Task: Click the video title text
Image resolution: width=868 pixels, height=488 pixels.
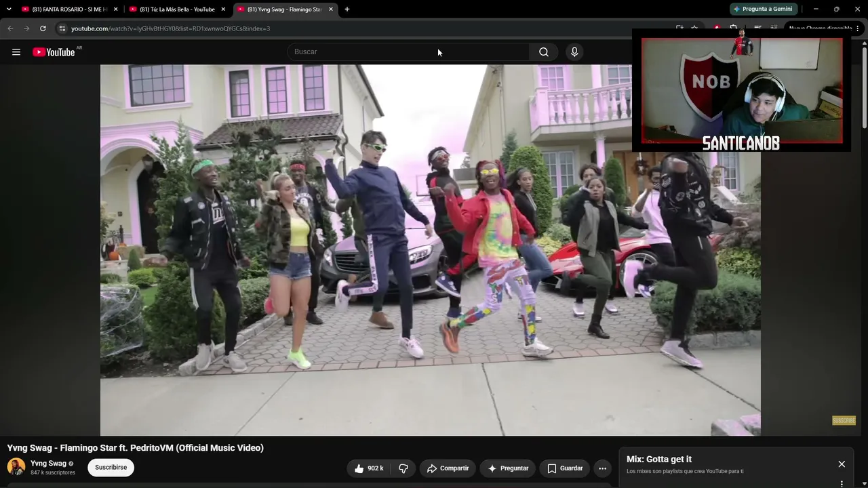Action: click(x=136, y=448)
